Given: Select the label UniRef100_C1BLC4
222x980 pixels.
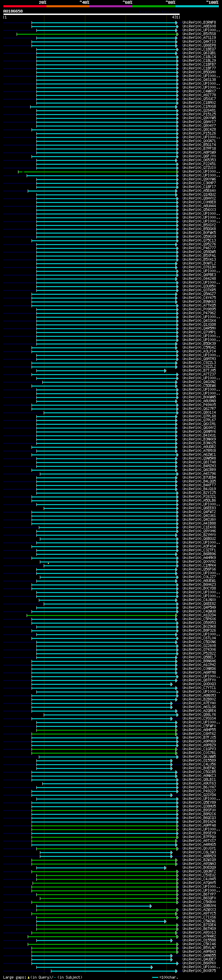Looking at the screenshot, I should [199, 57].
